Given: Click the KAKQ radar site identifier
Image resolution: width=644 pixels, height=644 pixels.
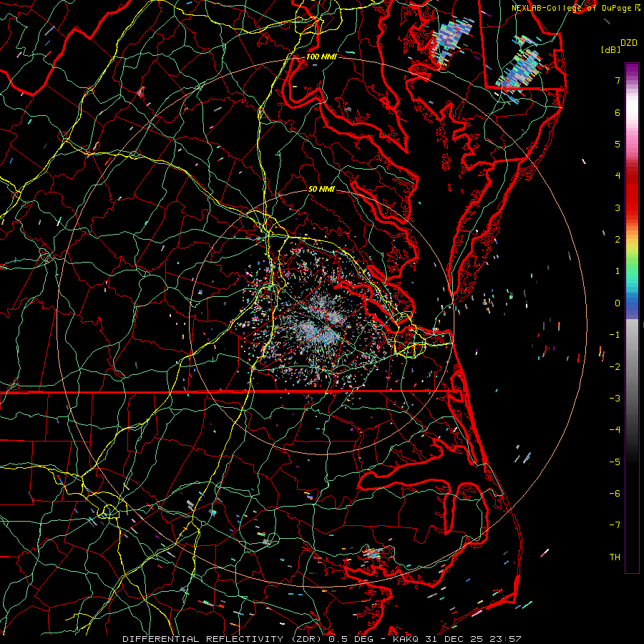Looking at the screenshot, I should click(x=406, y=639).
